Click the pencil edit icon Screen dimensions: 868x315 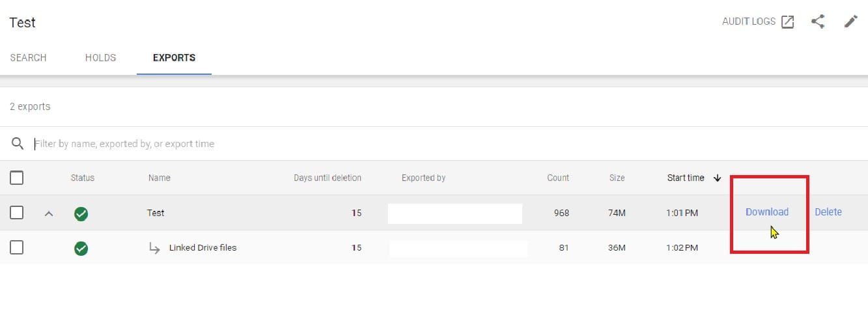[x=850, y=22]
